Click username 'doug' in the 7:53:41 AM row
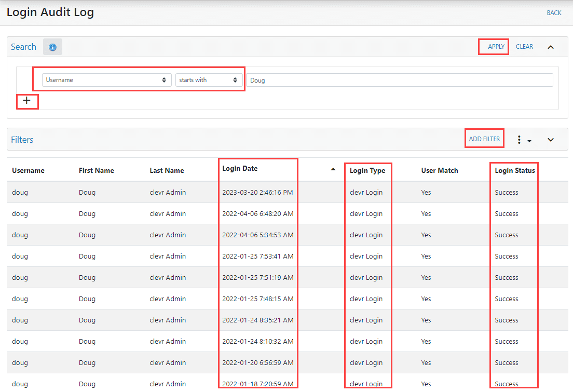Image resolution: width=573 pixels, height=392 pixels. (x=20, y=256)
